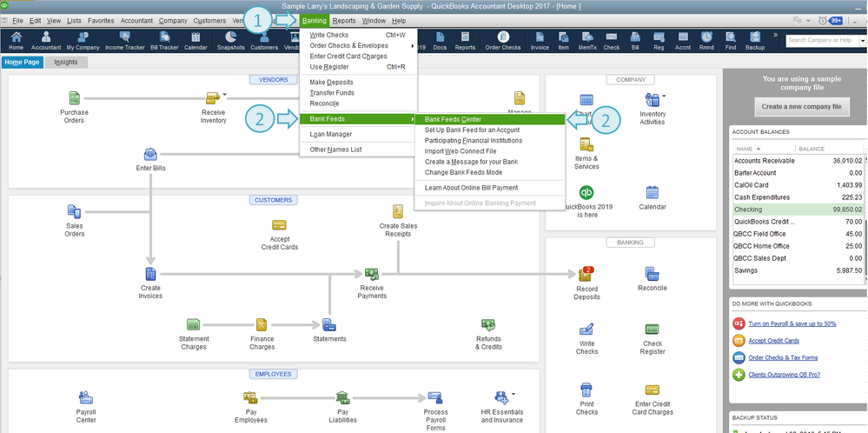Viewport: 868px width, 433px height.
Task: Open the Enter Bills icon
Action: (x=150, y=155)
